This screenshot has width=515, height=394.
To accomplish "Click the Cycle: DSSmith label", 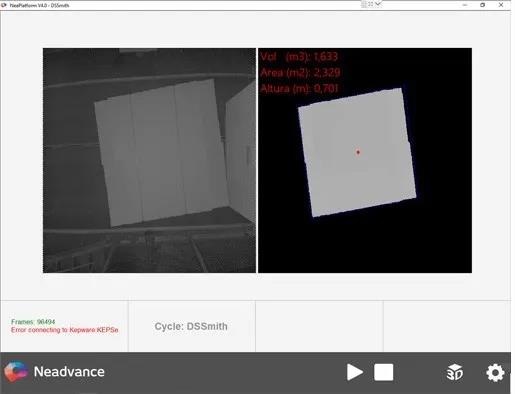I will [191, 326].
